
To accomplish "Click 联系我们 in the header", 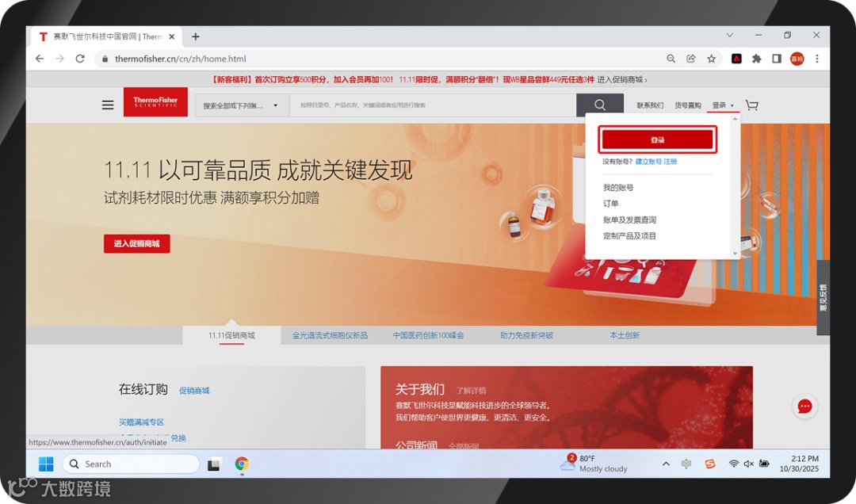I will pos(650,105).
